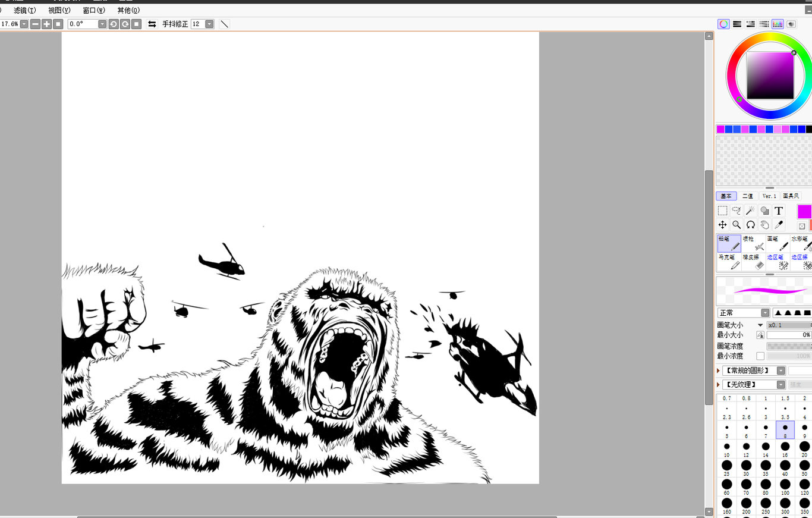Pick brush size 100 preset

point(785,487)
